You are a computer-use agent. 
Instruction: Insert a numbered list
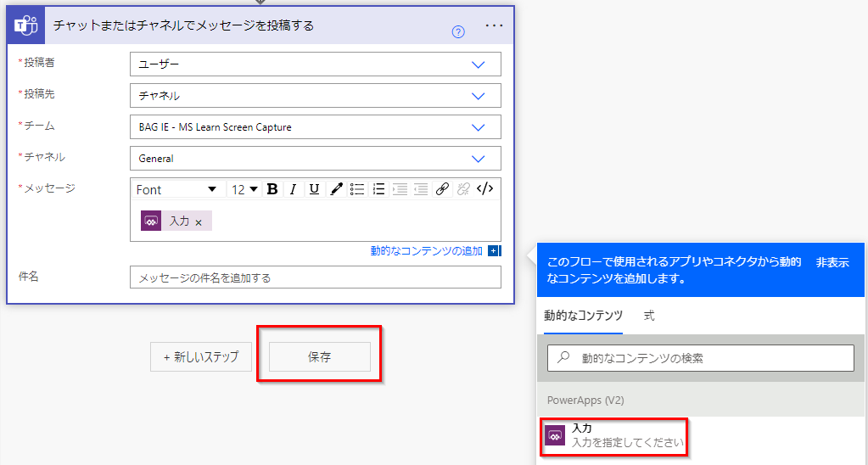[378, 189]
